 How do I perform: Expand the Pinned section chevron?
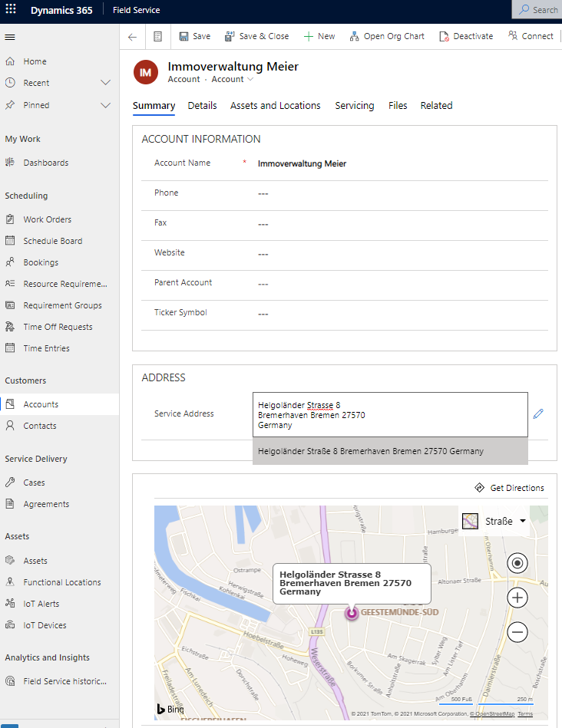tap(106, 105)
